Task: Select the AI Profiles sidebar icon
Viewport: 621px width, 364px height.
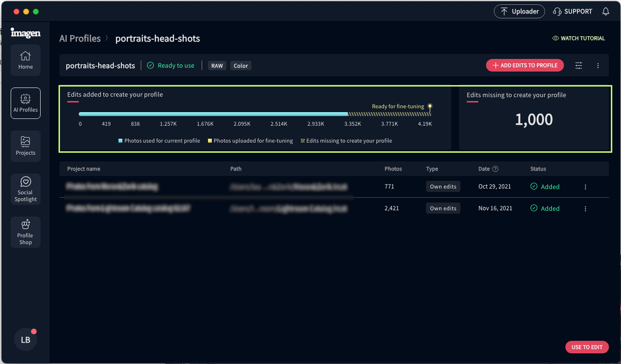Action: (26, 103)
